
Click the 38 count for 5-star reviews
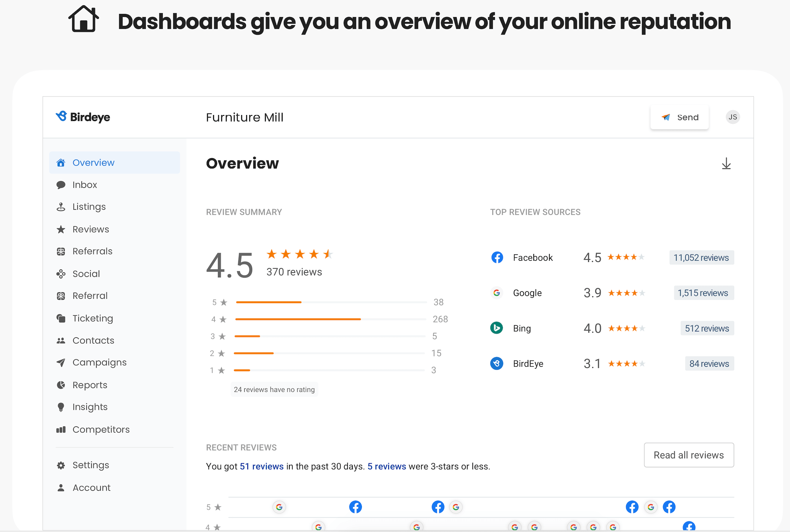click(439, 302)
